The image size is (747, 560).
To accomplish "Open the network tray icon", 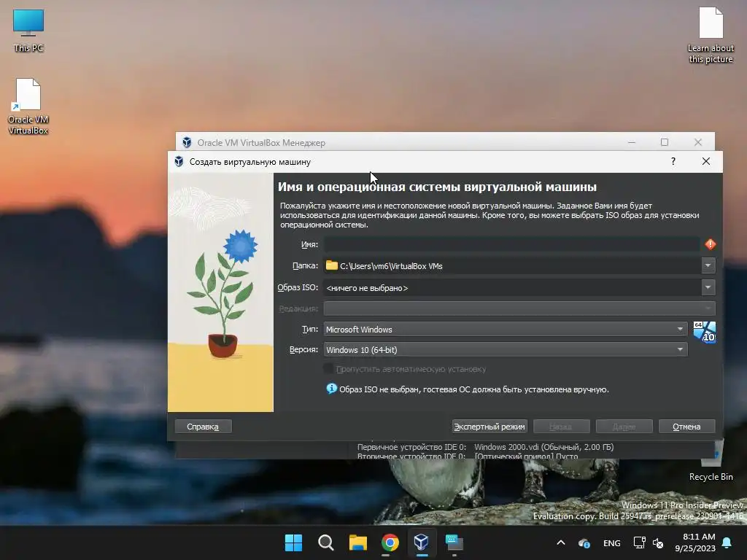I will pos(639,542).
